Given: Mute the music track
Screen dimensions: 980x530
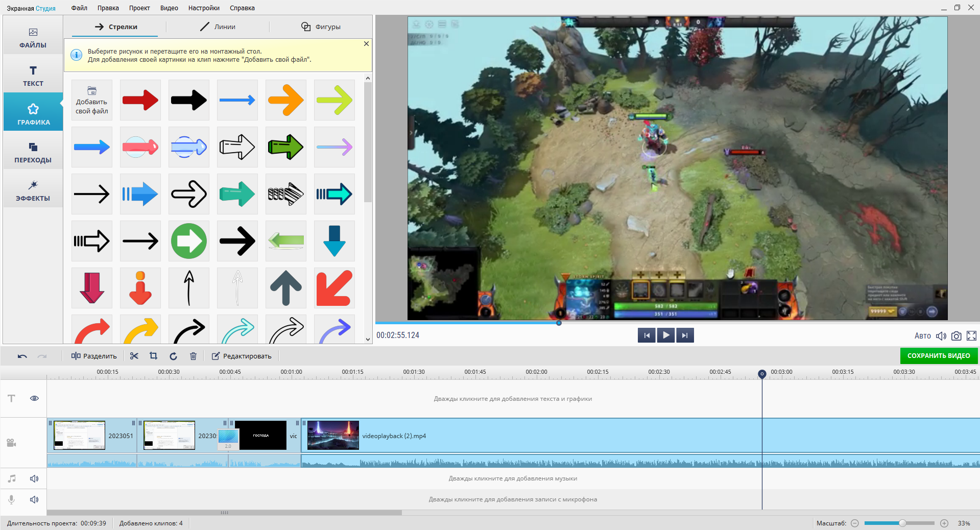Looking at the screenshot, I should 34,478.
